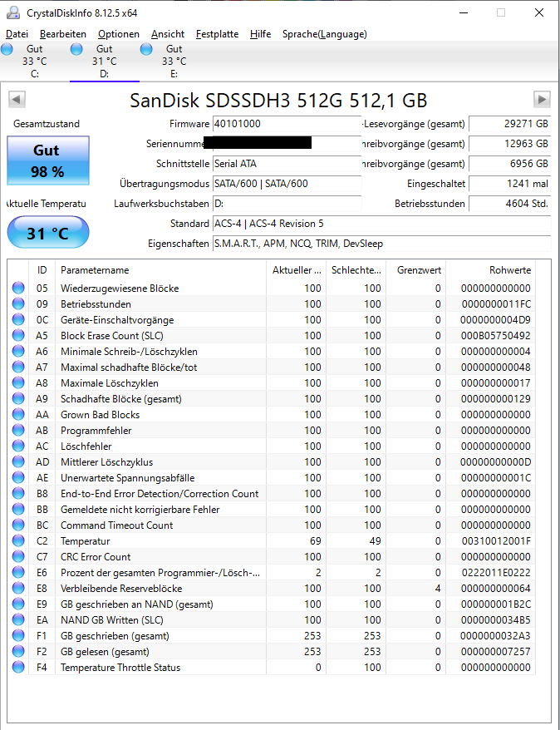Viewport: 560px width, 730px height.
Task: Click status icon for Temperature Throttle Status
Action: tap(18, 668)
